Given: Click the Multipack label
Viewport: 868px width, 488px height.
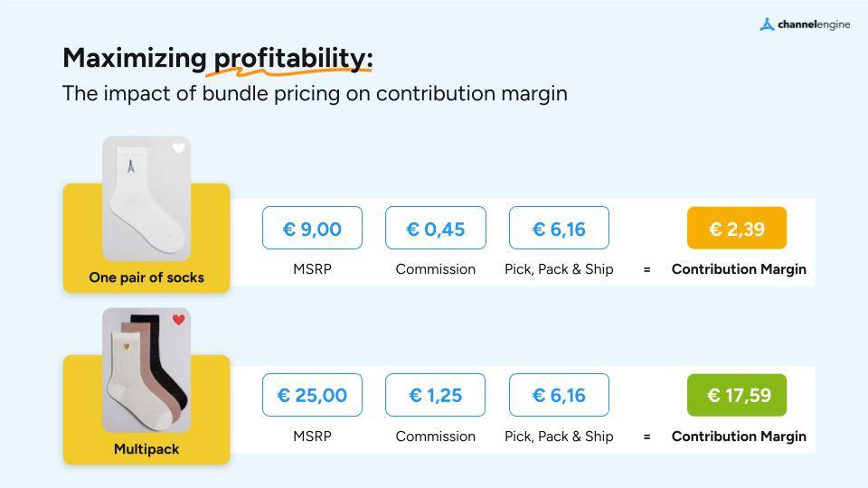Looking at the screenshot, I should click(146, 449).
